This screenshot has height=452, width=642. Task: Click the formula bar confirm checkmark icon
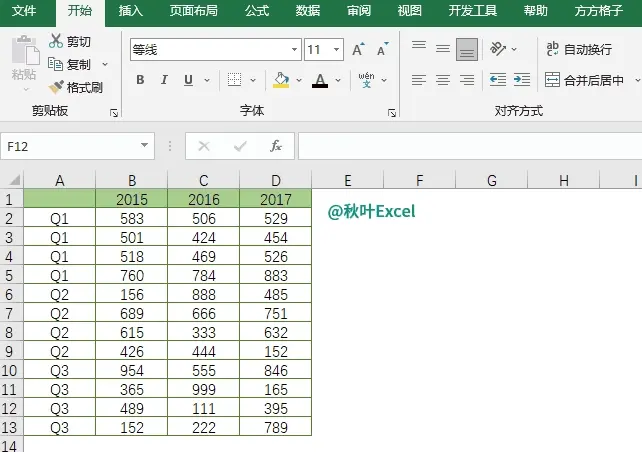pos(240,146)
